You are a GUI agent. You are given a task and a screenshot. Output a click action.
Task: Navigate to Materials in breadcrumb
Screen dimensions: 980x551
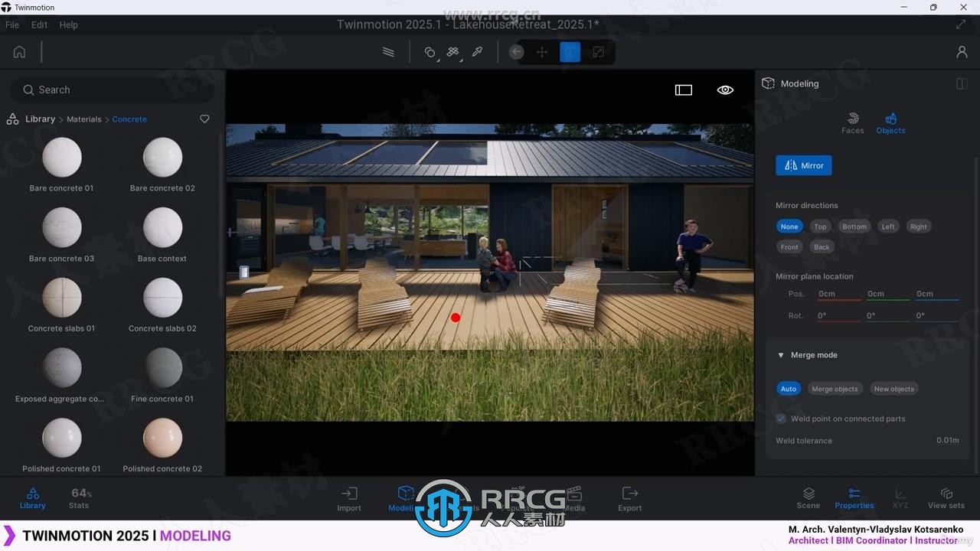tap(84, 119)
